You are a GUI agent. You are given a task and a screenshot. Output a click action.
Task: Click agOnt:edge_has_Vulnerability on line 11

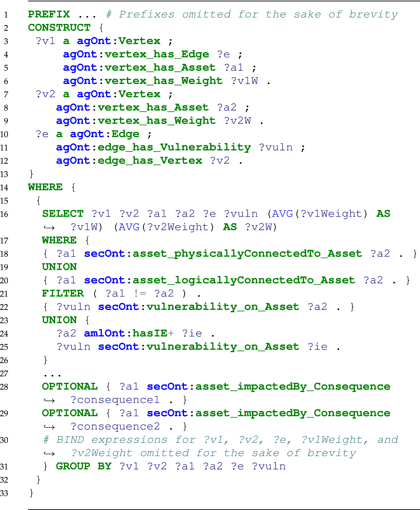click(x=153, y=147)
